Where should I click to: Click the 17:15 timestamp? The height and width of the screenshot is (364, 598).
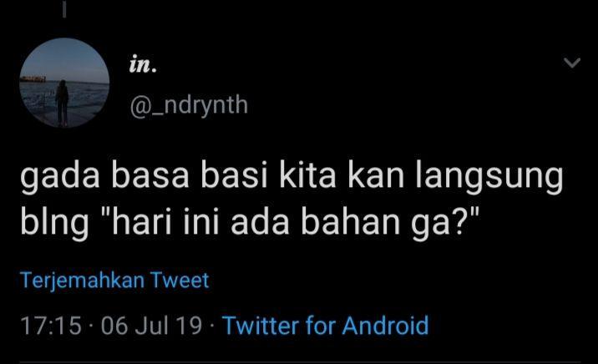51,326
